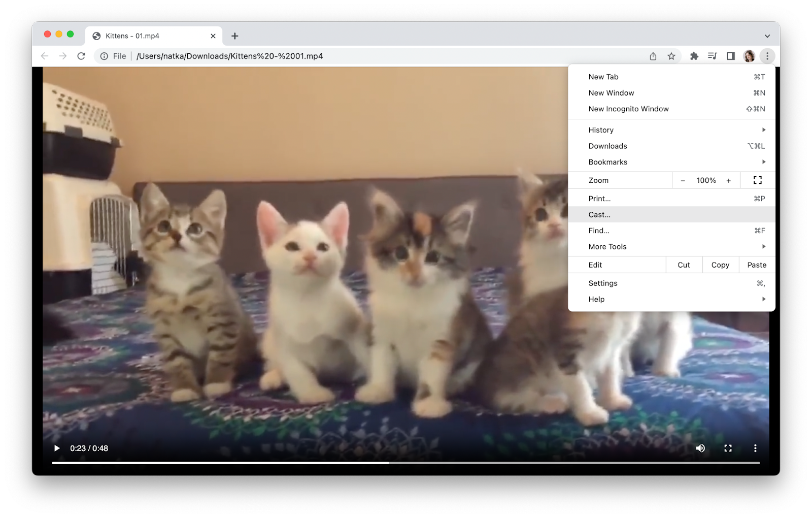
Task: Open a New Incognito Window
Action: 671,109
